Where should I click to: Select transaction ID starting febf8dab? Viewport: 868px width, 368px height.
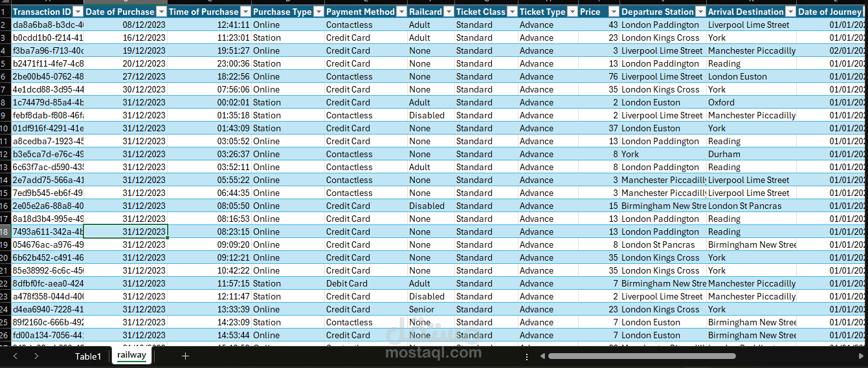(48, 115)
